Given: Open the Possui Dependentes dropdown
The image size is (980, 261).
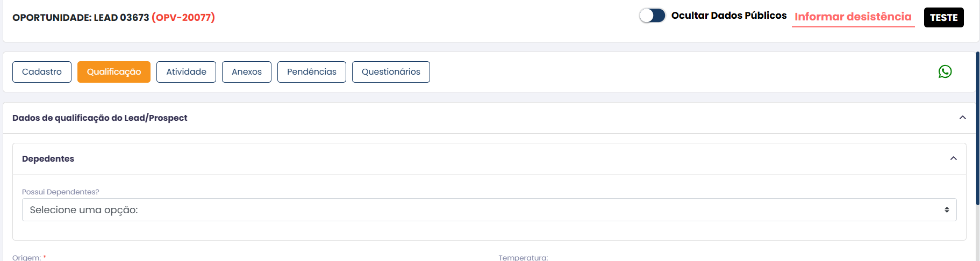Looking at the screenshot, I should tap(489, 210).
